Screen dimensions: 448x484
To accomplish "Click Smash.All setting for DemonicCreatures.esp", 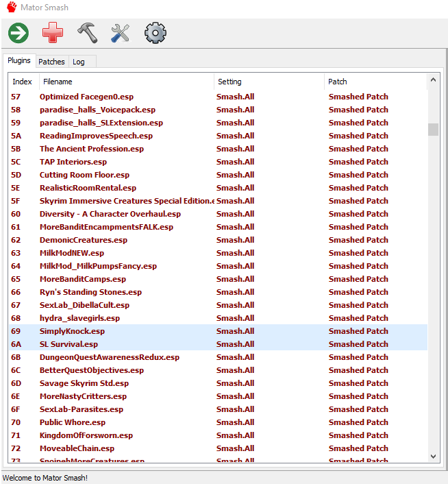I will (235, 240).
